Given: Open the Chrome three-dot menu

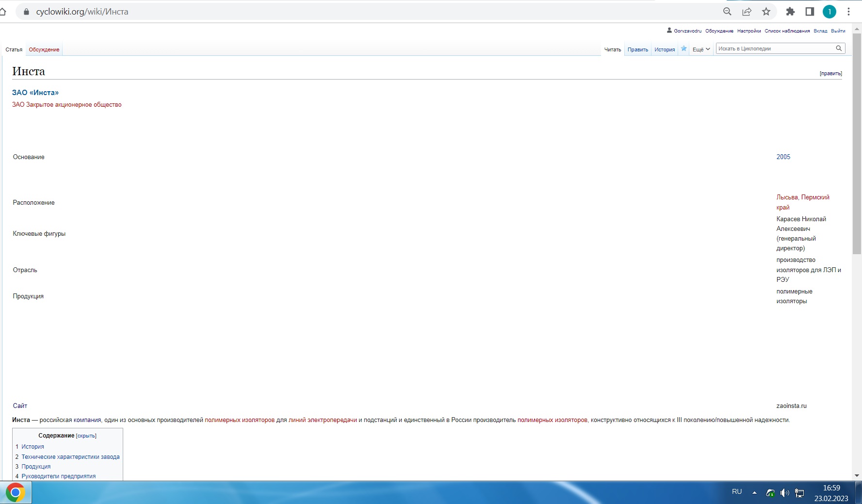Looking at the screenshot, I should (x=848, y=12).
